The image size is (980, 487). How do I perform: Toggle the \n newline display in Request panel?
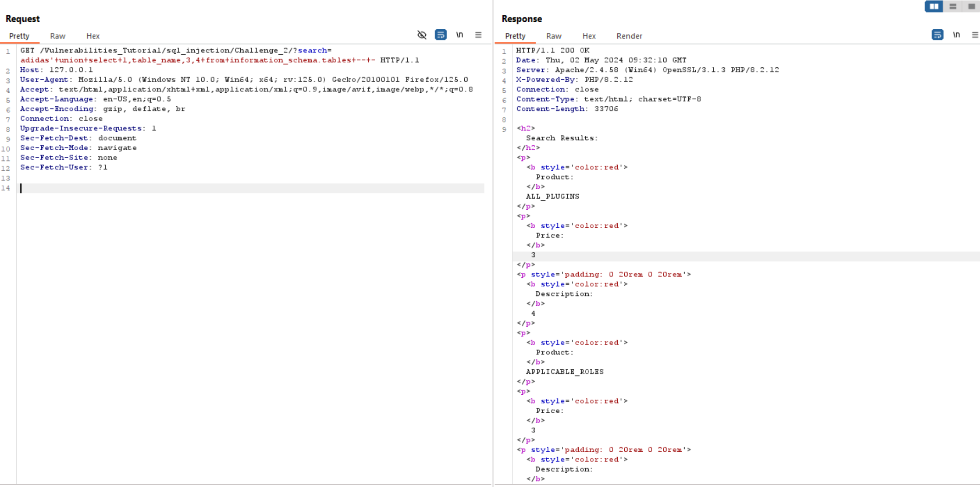coord(459,35)
